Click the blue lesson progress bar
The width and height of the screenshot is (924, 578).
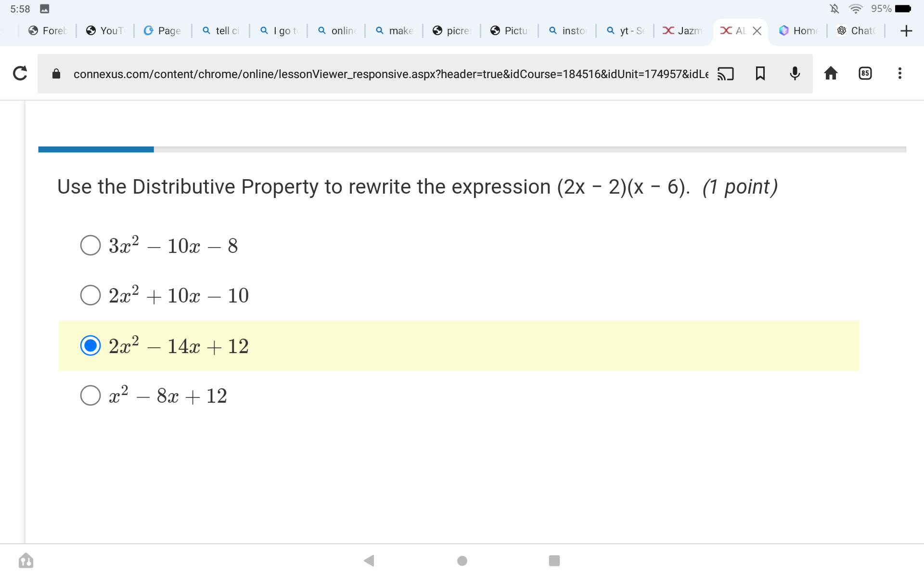click(x=96, y=149)
